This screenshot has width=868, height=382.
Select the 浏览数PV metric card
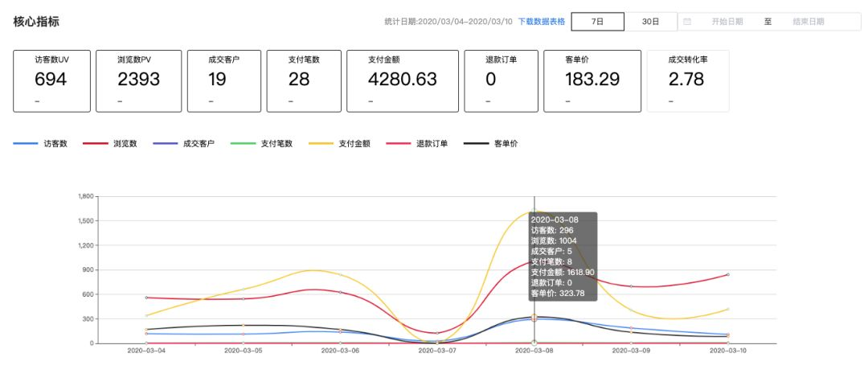[x=138, y=81]
